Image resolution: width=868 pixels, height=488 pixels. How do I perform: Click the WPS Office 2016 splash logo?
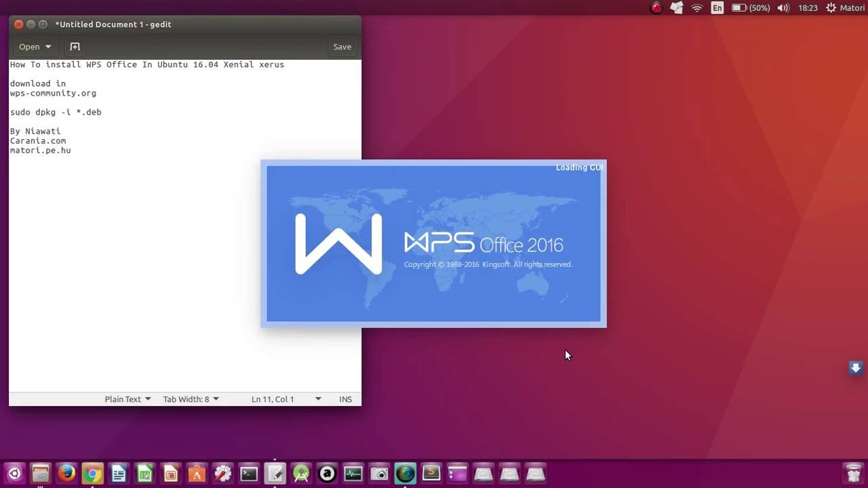(484, 243)
